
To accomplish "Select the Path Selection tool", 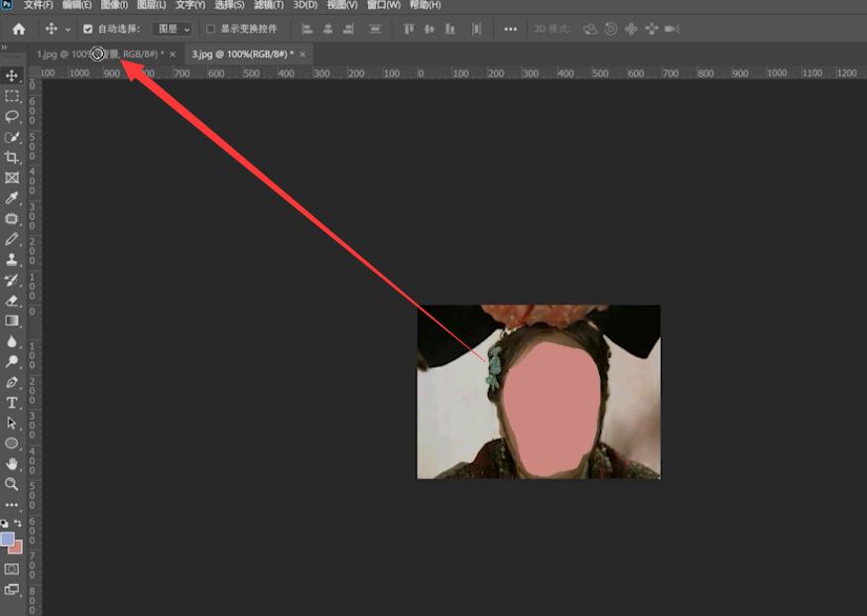I will click(12, 423).
